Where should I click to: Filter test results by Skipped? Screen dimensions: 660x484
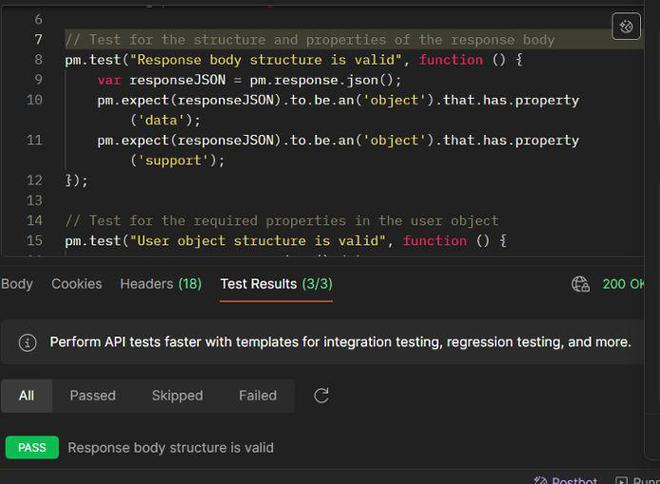[x=177, y=396]
